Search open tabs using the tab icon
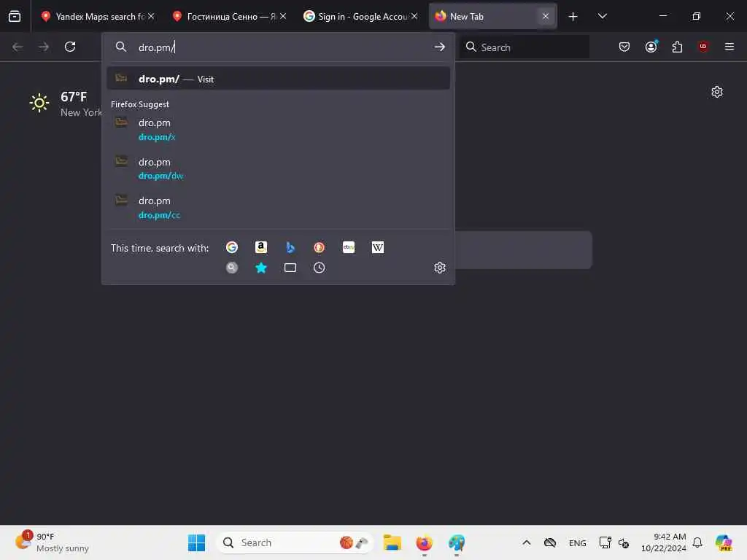747x560 pixels. 290,268
